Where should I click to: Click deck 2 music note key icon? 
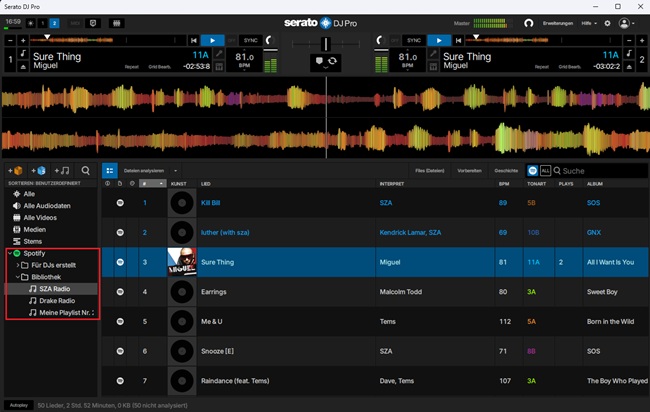(x=629, y=53)
